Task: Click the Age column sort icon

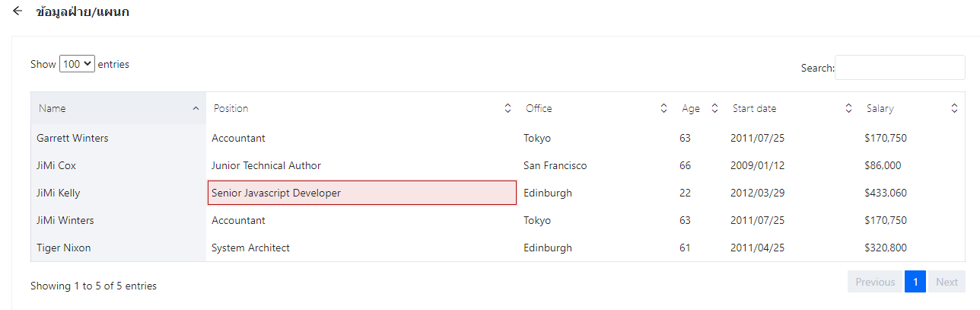Action: pos(714,109)
